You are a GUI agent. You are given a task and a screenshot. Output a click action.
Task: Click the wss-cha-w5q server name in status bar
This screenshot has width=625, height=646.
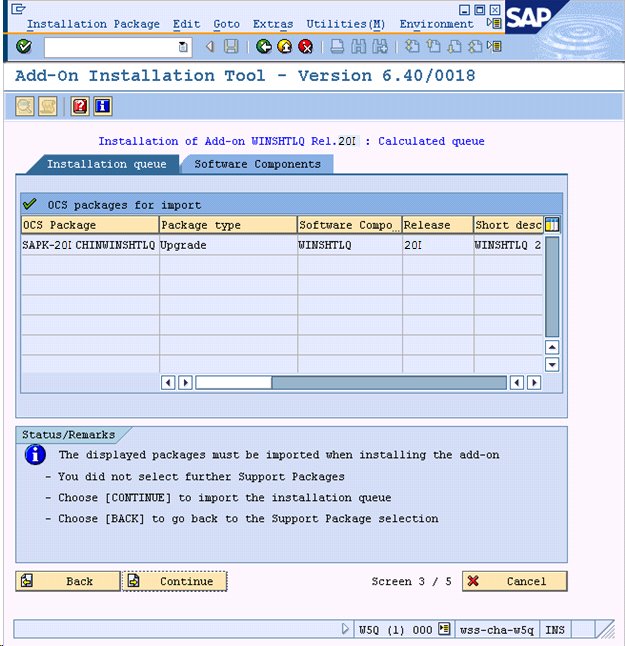coord(496,630)
